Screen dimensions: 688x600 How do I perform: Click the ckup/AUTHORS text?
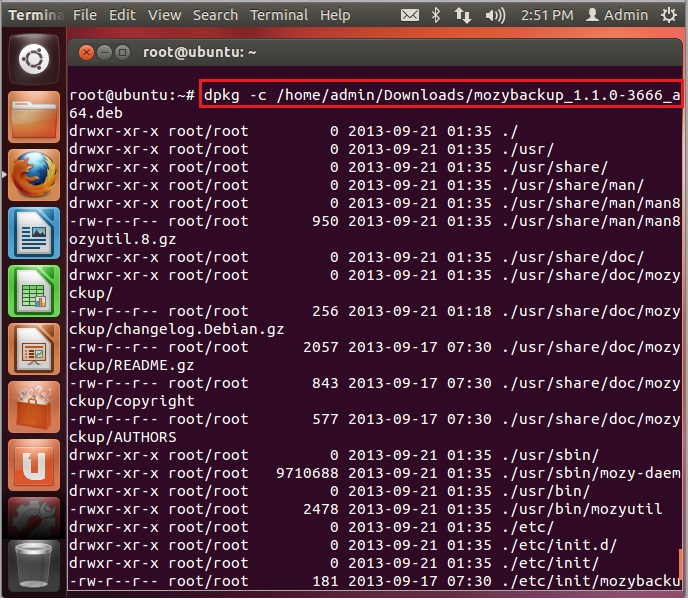click(x=122, y=437)
